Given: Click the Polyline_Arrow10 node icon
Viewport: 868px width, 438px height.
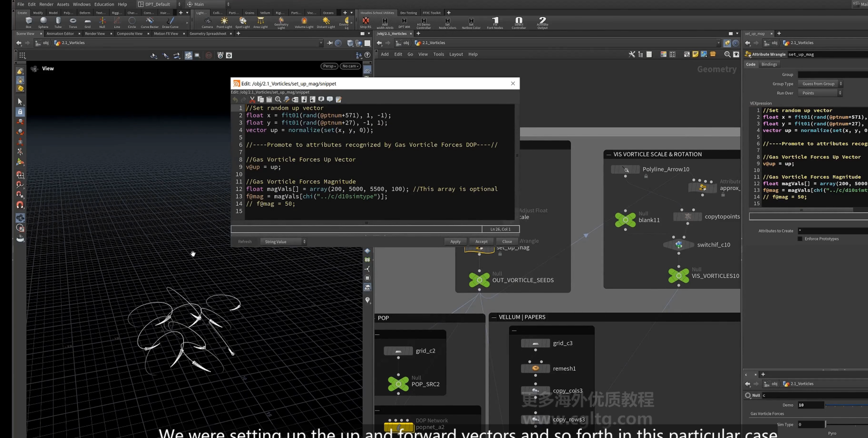Looking at the screenshot, I should (625, 169).
